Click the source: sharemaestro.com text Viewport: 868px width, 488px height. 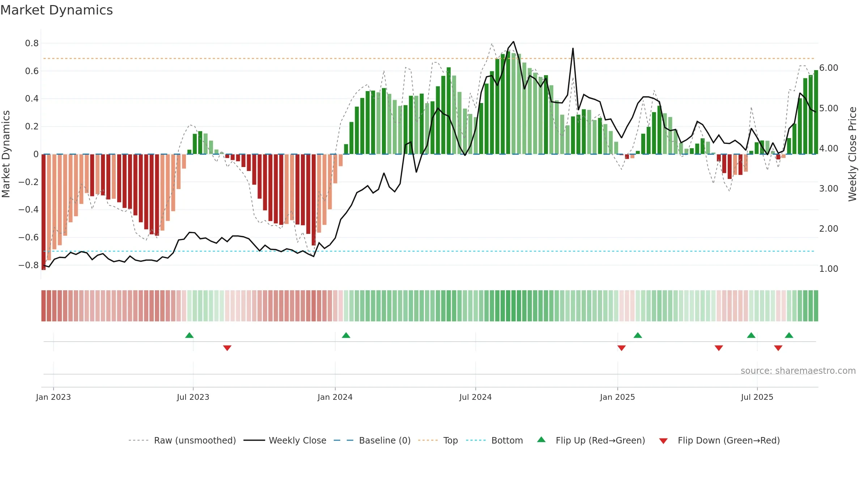(798, 371)
